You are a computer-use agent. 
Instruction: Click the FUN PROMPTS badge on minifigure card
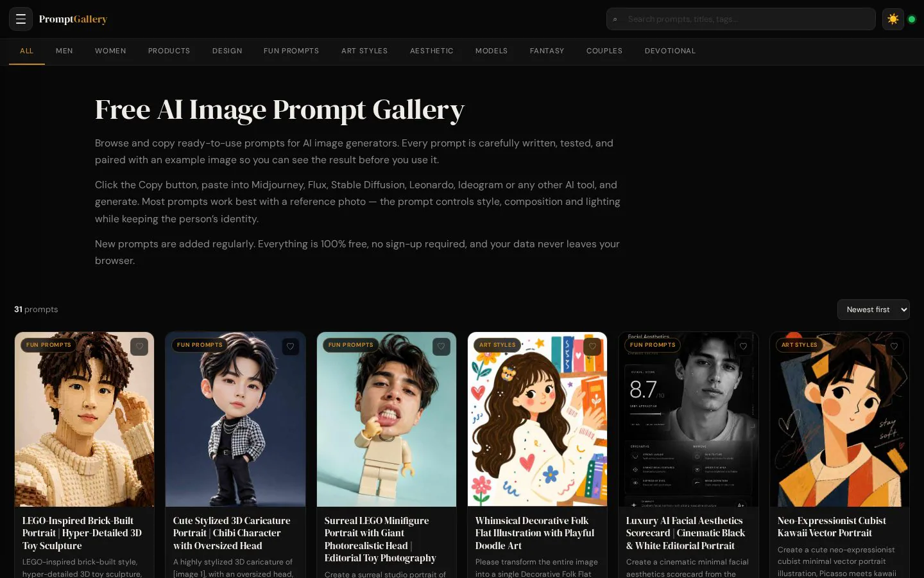pos(351,345)
